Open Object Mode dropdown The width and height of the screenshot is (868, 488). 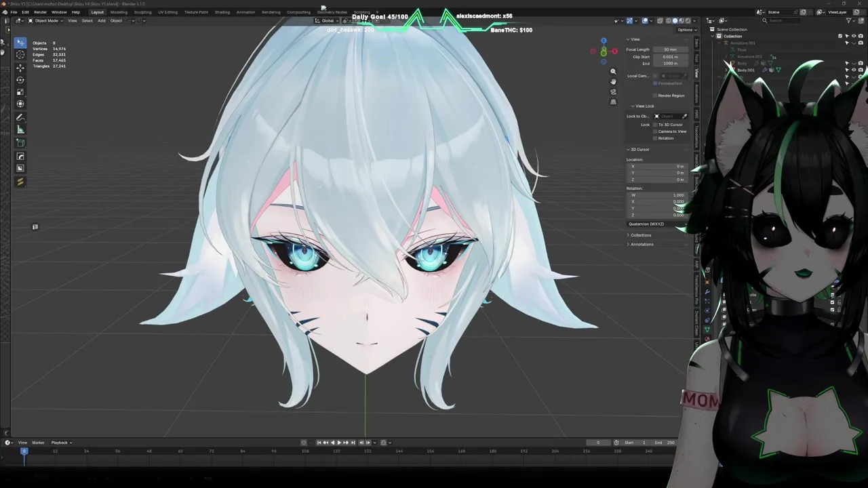click(x=46, y=20)
